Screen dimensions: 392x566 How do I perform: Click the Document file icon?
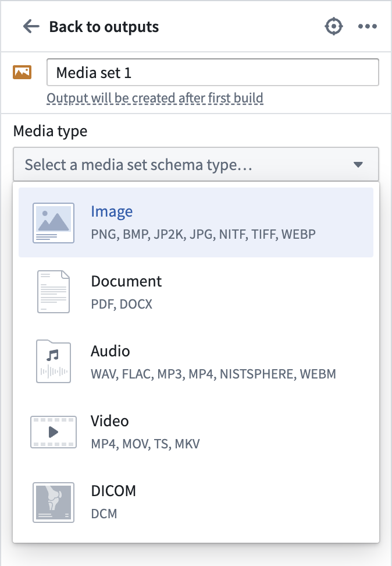coord(53,291)
